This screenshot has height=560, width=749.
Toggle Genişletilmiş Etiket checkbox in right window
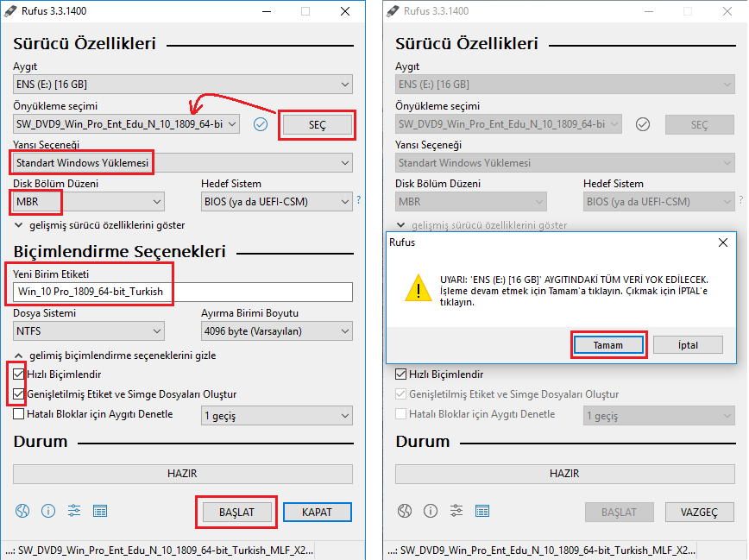click(400, 394)
